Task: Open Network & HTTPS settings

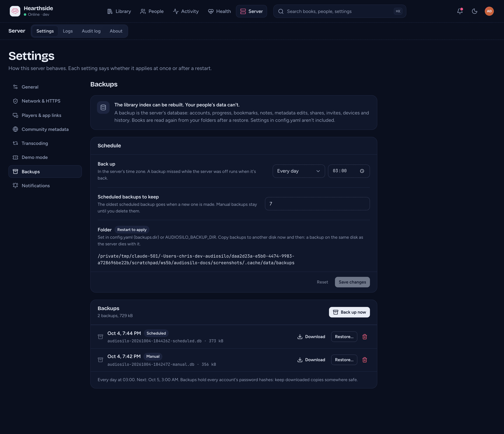Action: click(45, 101)
